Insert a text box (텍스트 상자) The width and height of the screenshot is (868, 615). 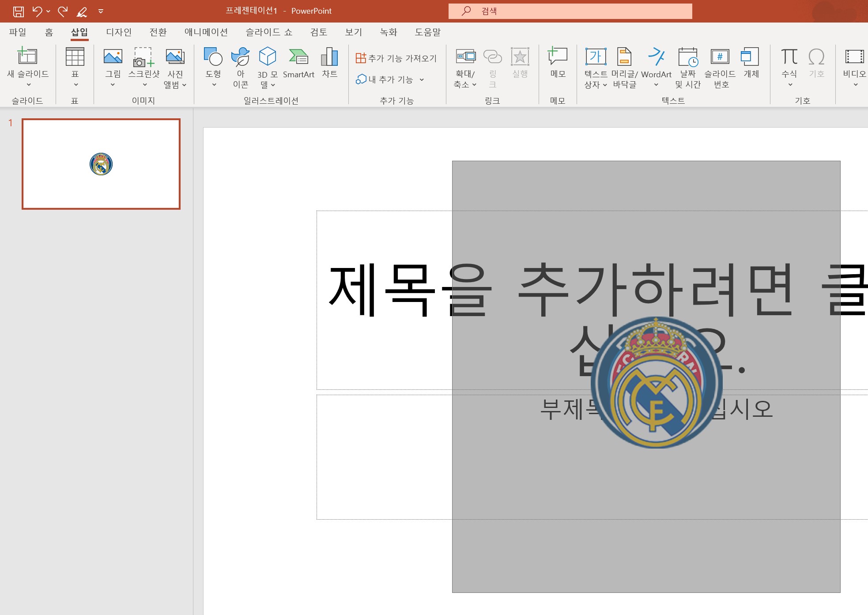[x=596, y=67]
